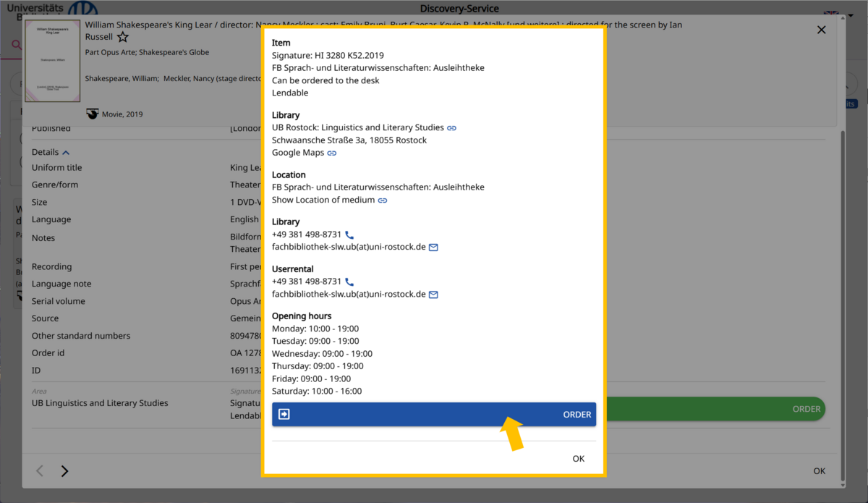Click Monday: 10:00 - 19:00 opening hours

pyautogui.click(x=315, y=329)
